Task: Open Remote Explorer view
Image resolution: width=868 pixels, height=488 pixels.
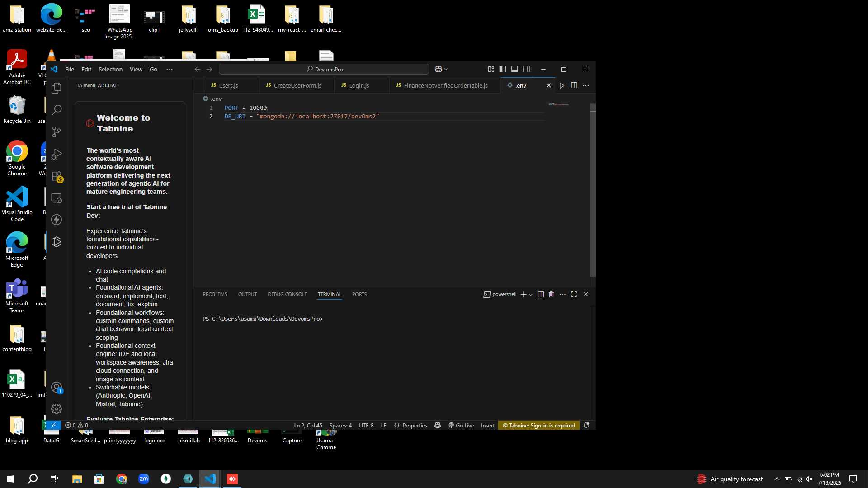Action: tap(57, 198)
